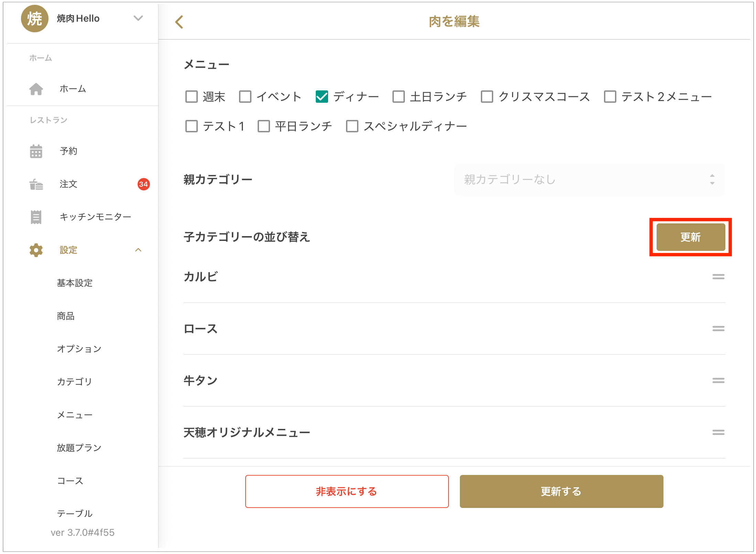Click the 牛タン drag handle icon

(718, 380)
